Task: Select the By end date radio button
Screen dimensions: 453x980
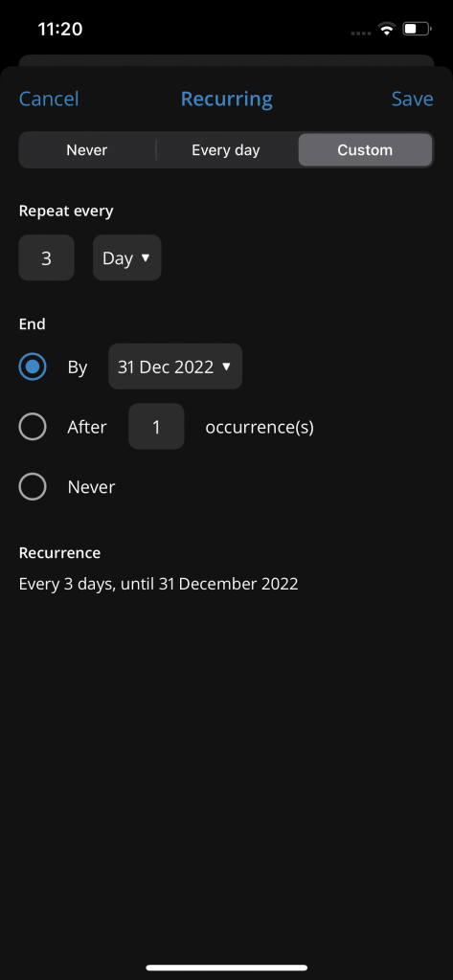Action: coord(33,367)
